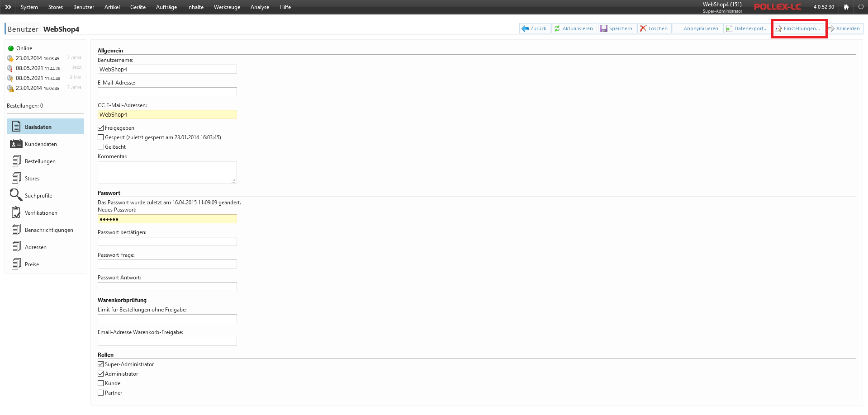Expand the double-arrow menu at top left
868x415 pixels.
point(8,7)
